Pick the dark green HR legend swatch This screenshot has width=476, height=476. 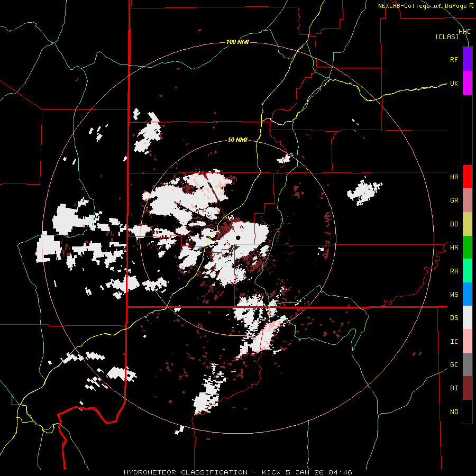point(467,248)
